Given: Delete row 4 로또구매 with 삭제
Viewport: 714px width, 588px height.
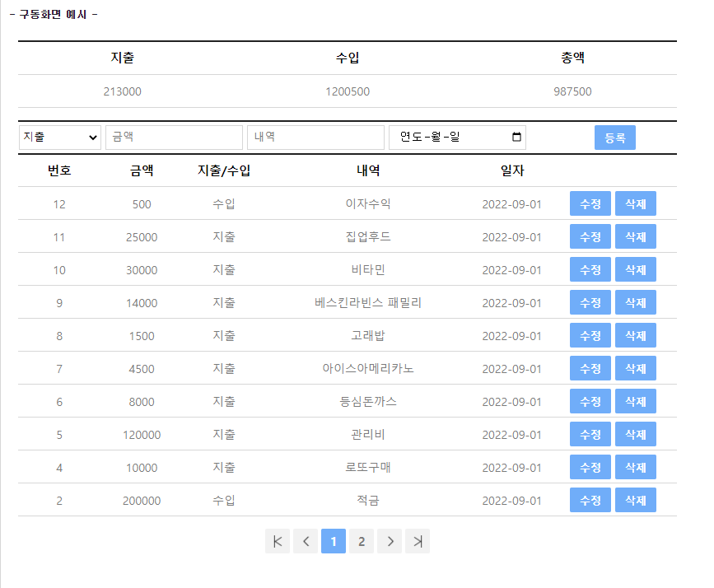Looking at the screenshot, I should pyautogui.click(x=636, y=467).
